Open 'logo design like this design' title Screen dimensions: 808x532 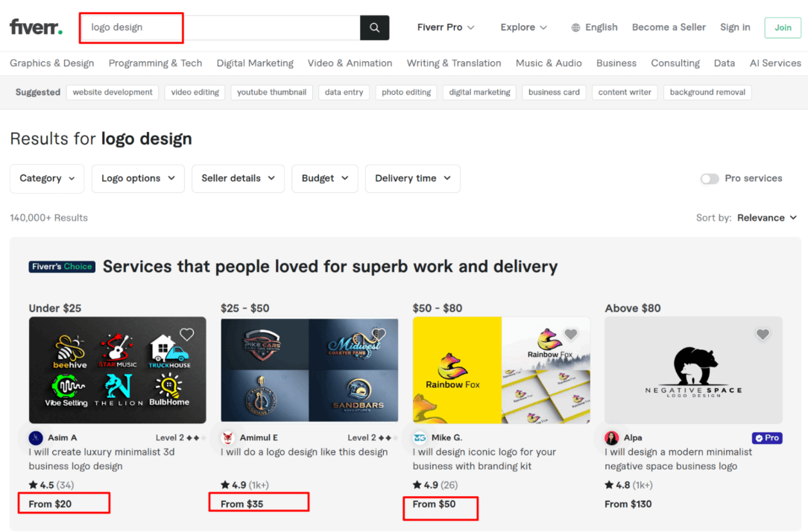(x=304, y=452)
